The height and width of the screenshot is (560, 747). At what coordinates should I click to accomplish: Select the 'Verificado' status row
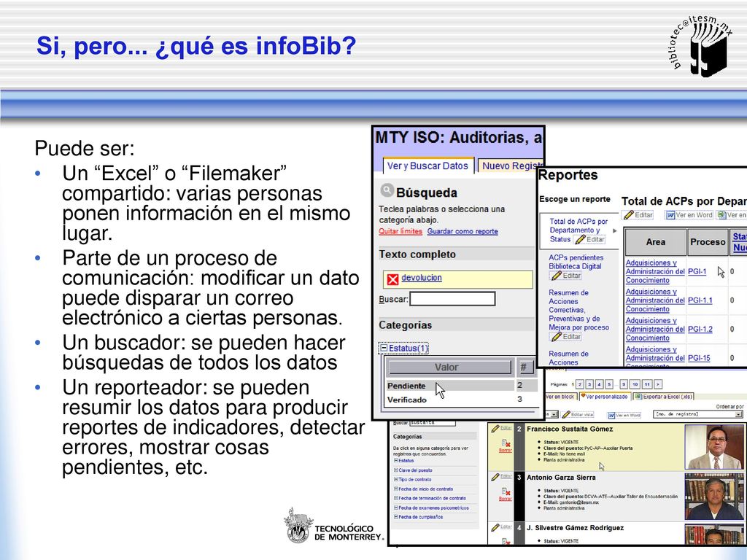461,400
